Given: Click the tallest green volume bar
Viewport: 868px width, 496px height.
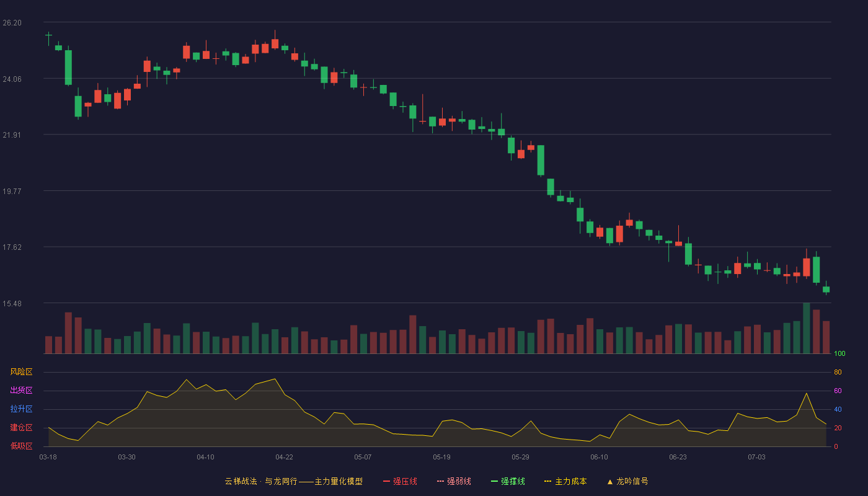Looking at the screenshot, I should click(807, 329).
